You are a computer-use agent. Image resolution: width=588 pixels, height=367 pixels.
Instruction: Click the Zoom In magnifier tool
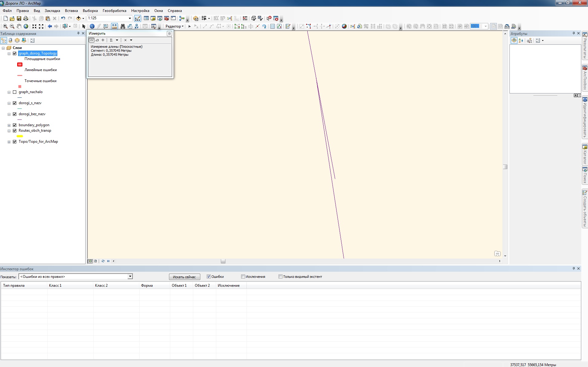(5, 26)
